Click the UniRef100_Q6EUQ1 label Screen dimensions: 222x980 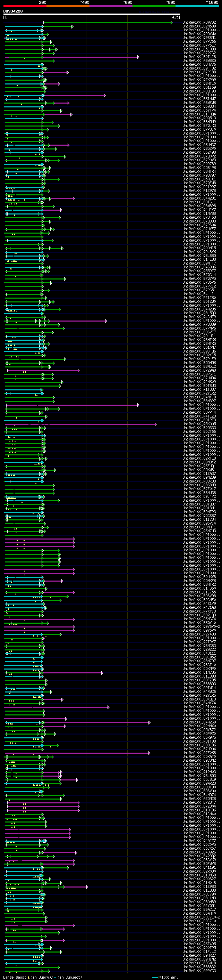(199, 465)
